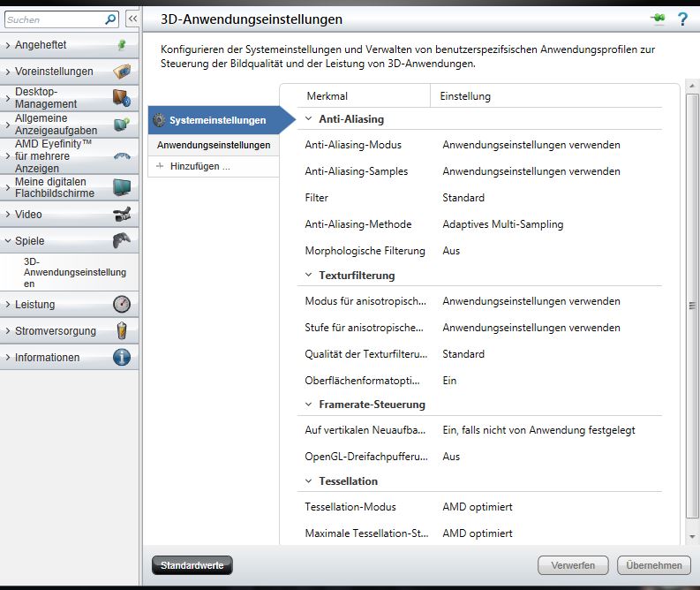Image resolution: width=700 pixels, height=590 pixels.
Task: Change the Anti-Aliasing-Modus setting value
Action: coord(531,145)
